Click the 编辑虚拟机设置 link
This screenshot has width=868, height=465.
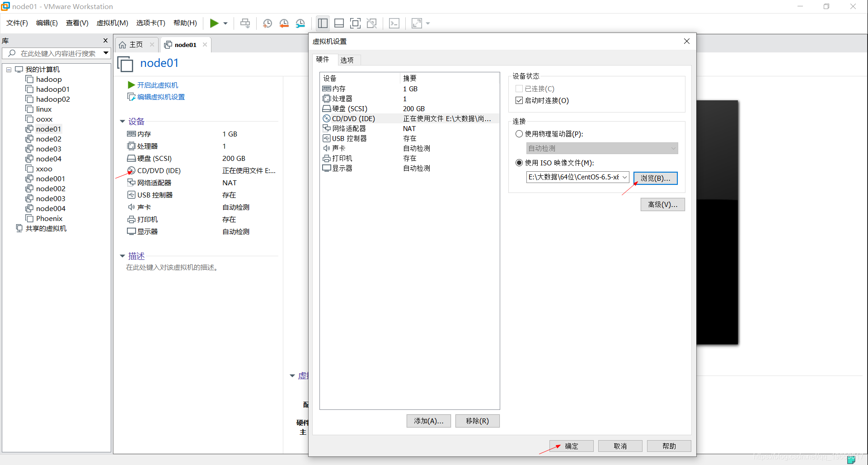click(161, 97)
